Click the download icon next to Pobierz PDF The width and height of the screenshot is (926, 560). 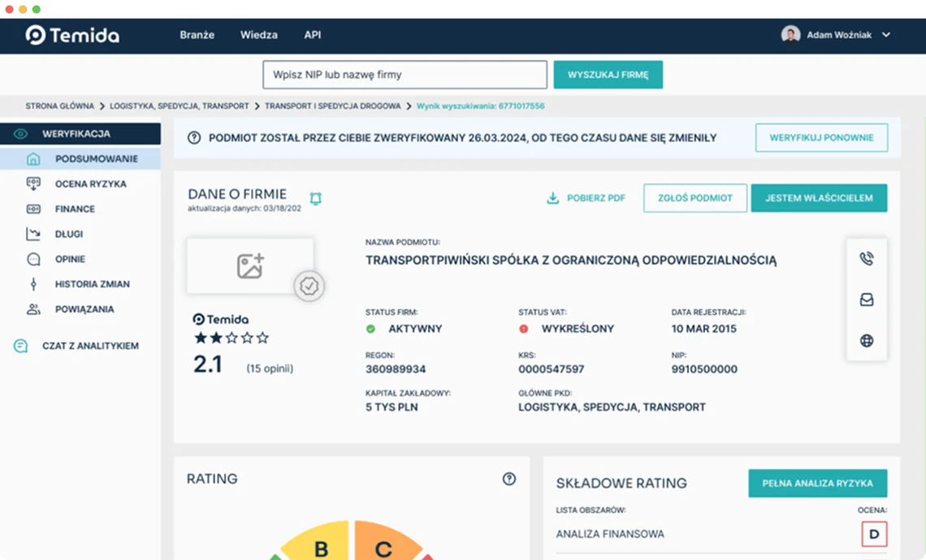click(553, 198)
